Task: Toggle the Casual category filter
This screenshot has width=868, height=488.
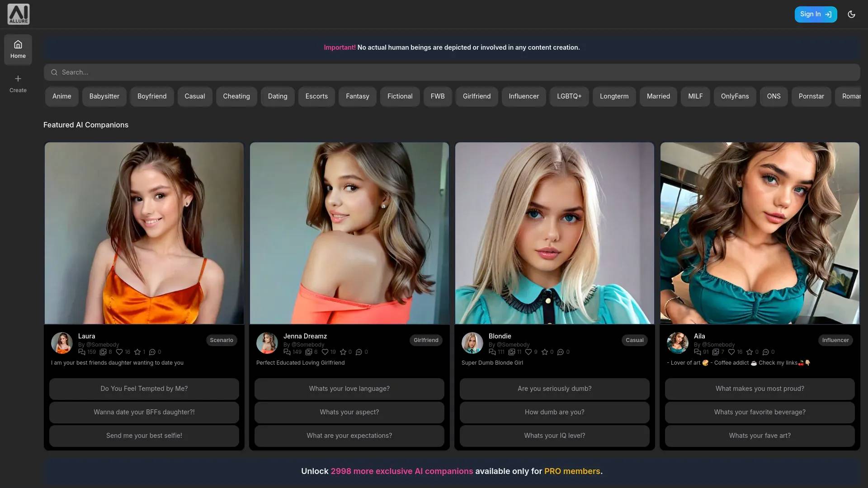Action: [x=194, y=97]
